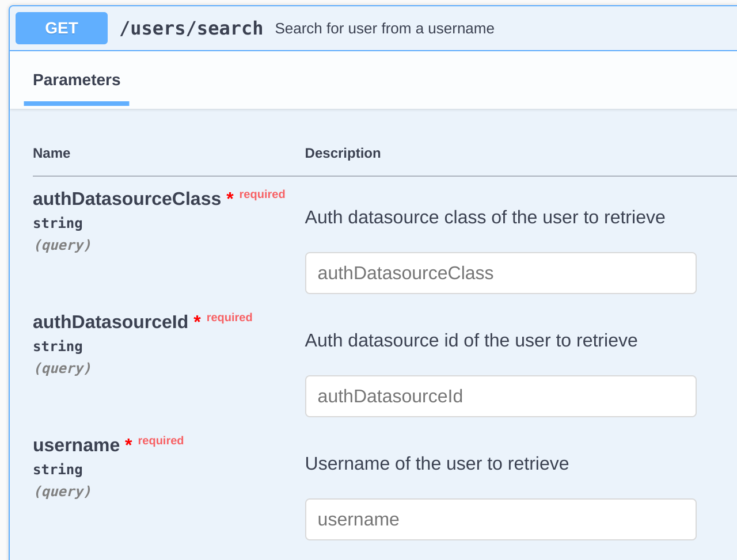Select the Parameters tab

(77, 80)
